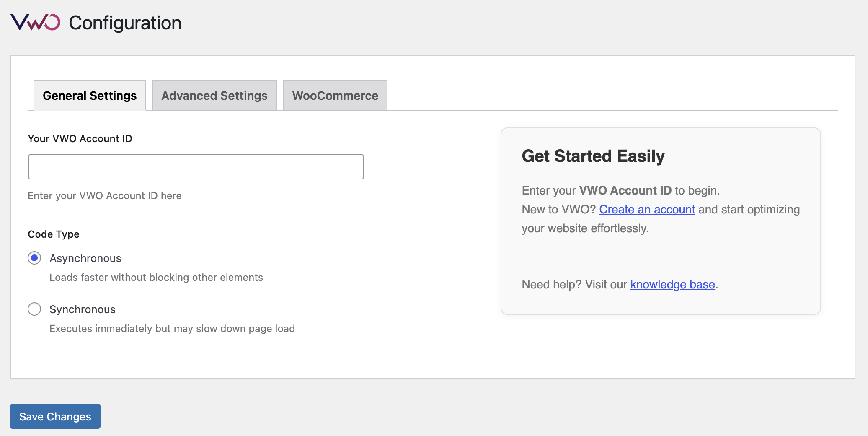Viewport: 868px width, 436px height.
Task: Click the Asynchronous option label text
Action: point(85,258)
